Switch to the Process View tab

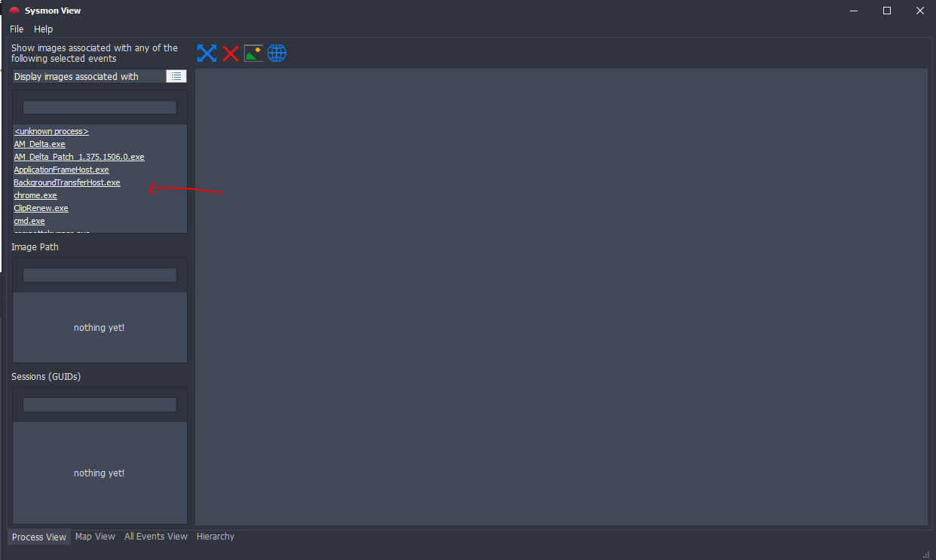point(39,537)
